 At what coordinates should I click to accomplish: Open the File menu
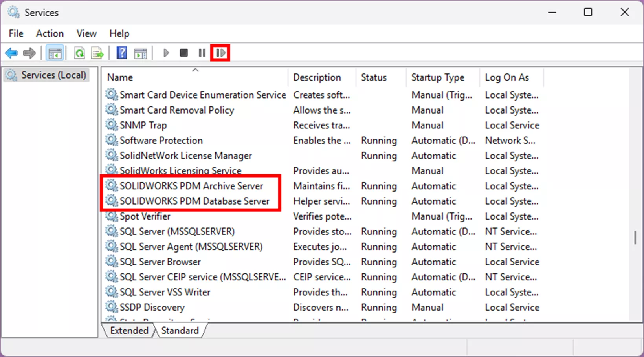(16, 33)
